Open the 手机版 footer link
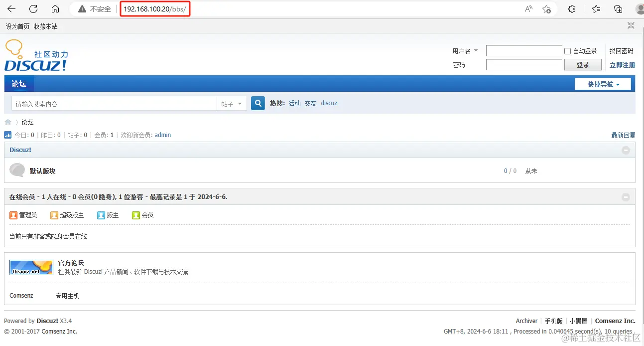Screen dimensions: 644x346 [553, 321]
